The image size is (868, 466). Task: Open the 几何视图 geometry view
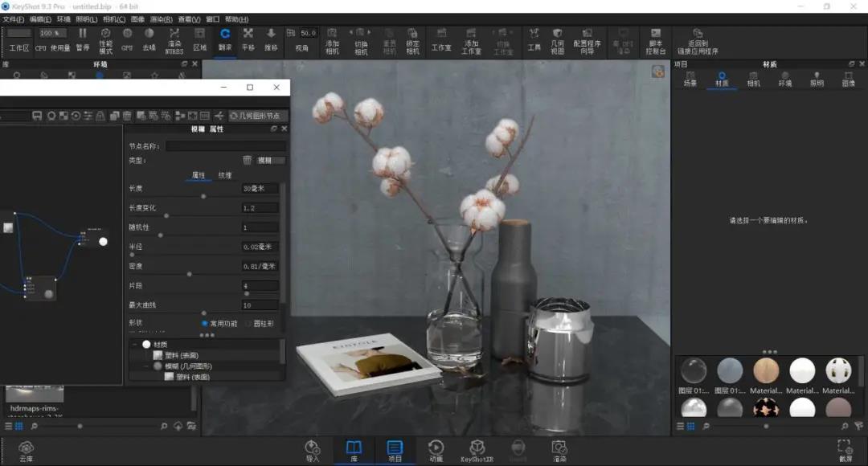point(558,42)
